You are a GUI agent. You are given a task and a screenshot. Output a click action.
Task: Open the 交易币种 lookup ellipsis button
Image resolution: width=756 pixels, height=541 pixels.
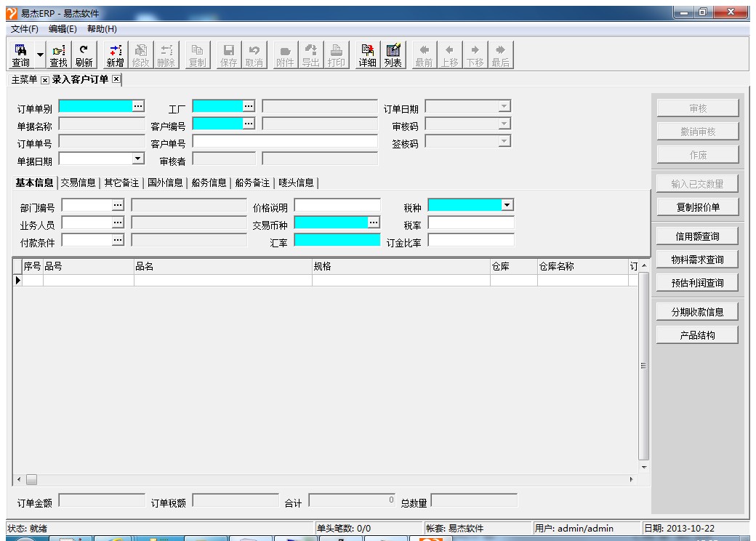tap(374, 223)
